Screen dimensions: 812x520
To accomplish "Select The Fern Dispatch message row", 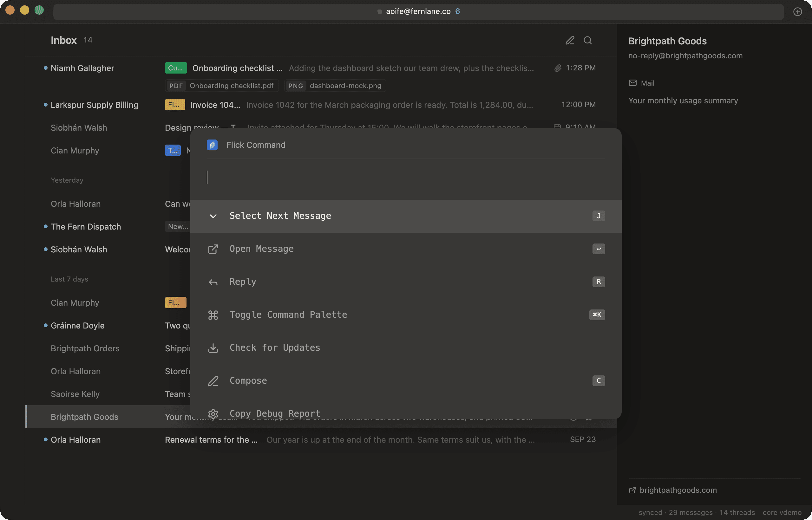I will (x=108, y=227).
